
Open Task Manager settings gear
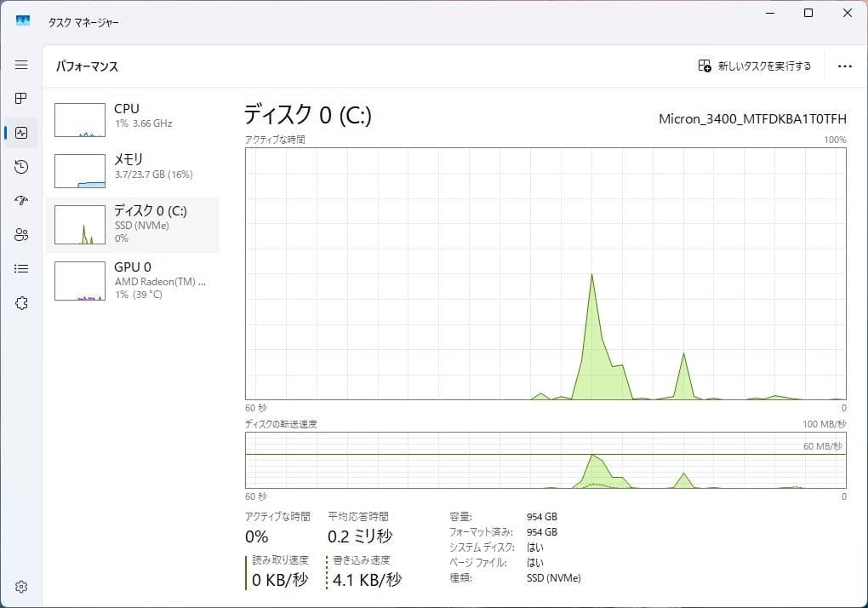click(x=21, y=587)
